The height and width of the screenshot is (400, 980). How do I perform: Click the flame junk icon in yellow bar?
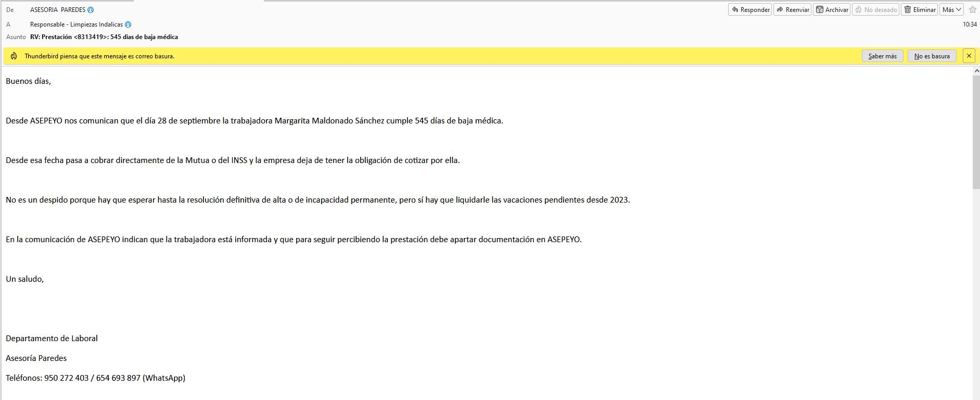[x=14, y=56]
